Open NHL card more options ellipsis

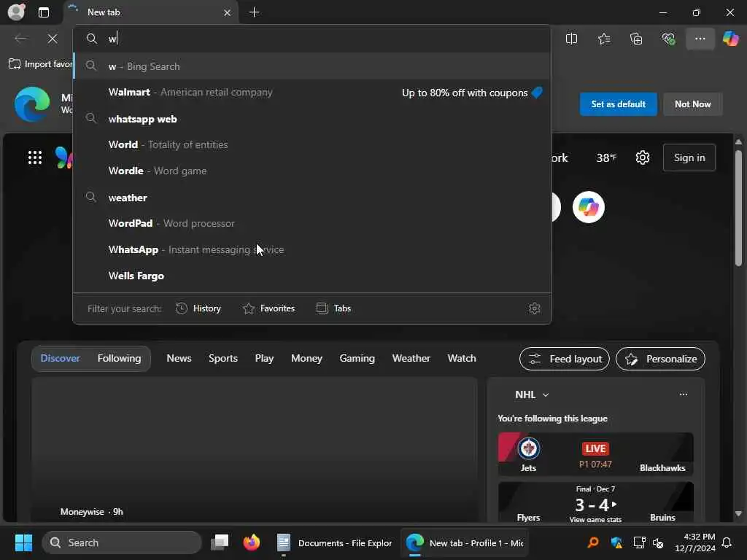(x=683, y=394)
